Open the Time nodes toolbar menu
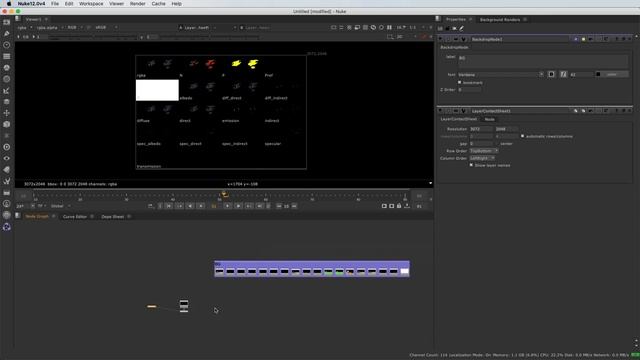Screen dimensions: 640x360 pyautogui.click(x=7, y=45)
